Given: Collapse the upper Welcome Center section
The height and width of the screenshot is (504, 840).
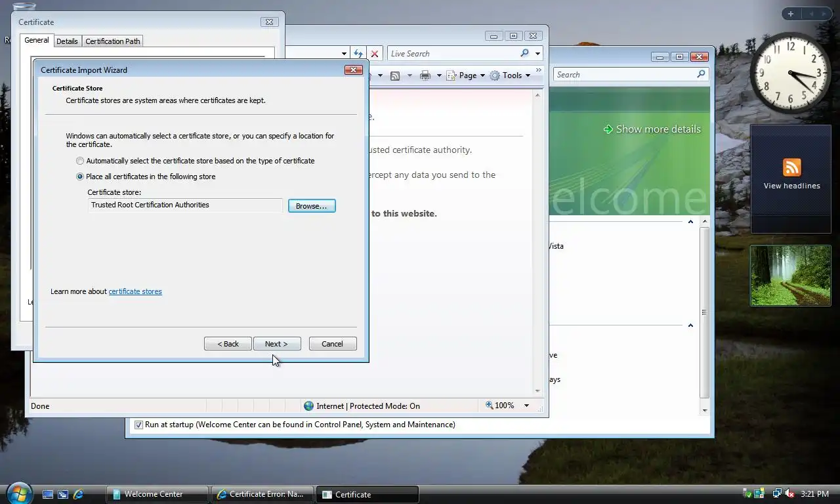Looking at the screenshot, I should tap(690, 222).
